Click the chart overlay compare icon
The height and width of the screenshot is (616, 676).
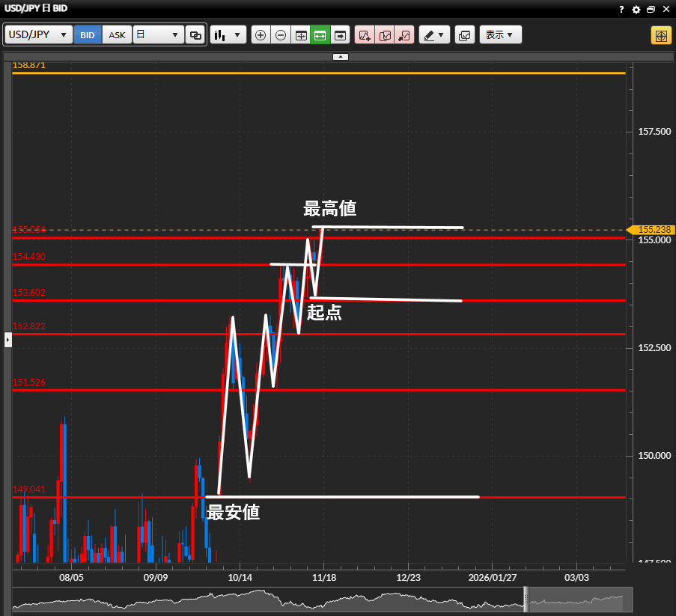click(465, 35)
